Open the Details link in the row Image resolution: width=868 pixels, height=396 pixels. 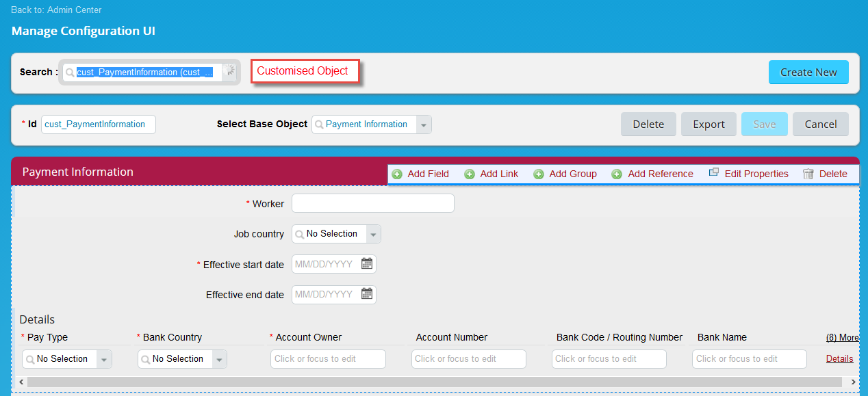[839, 358]
